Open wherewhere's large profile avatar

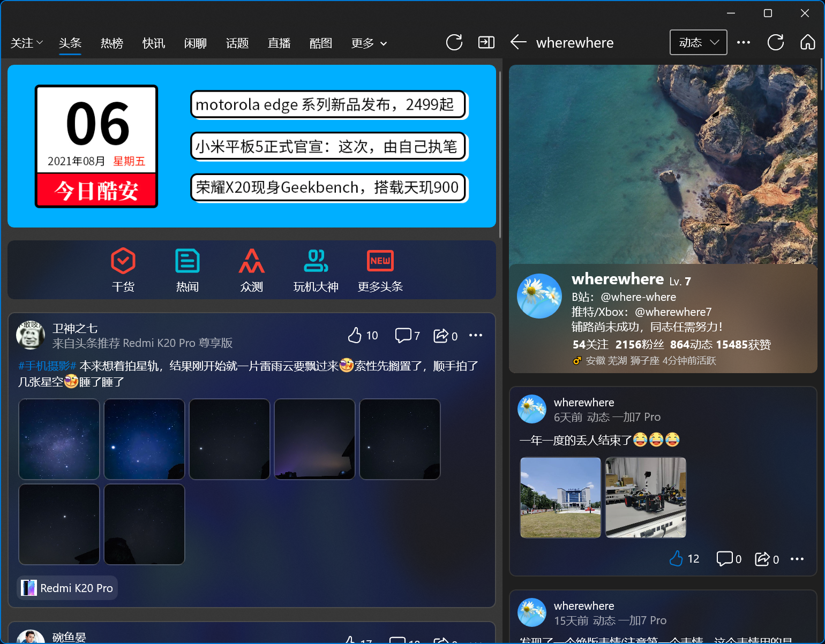click(x=539, y=296)
